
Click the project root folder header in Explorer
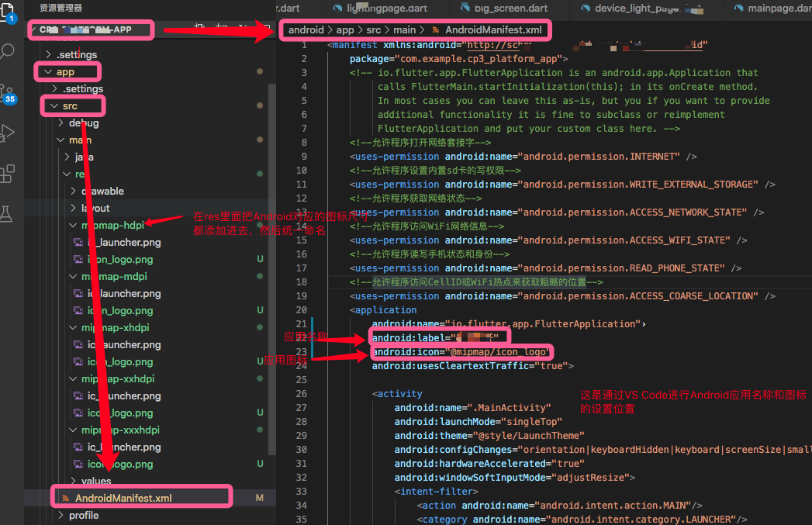91,30
